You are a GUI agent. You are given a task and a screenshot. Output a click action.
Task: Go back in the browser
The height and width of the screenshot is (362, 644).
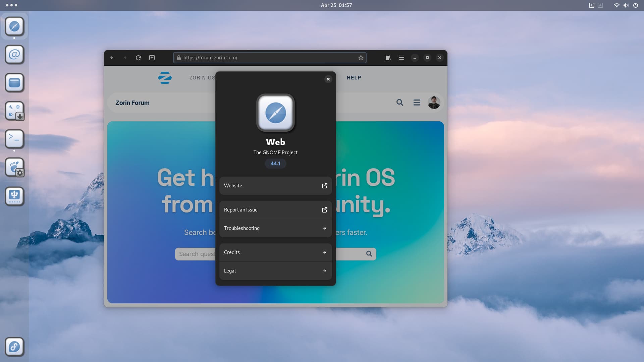[112, 58]
